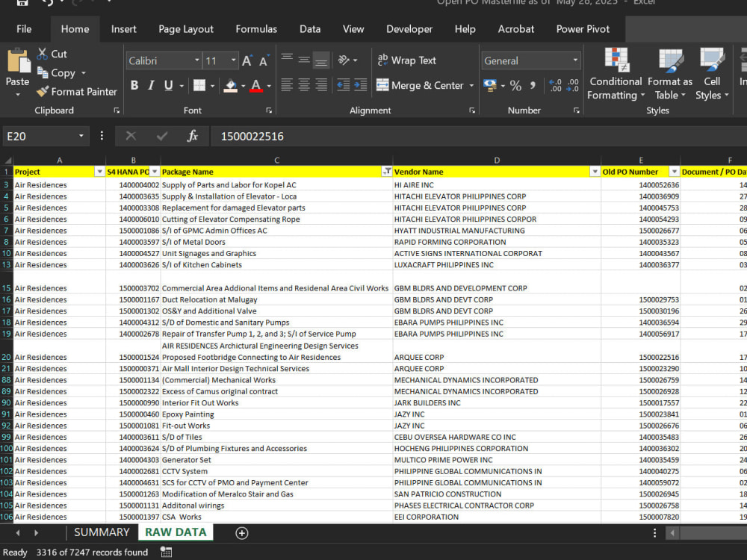
Task: Apply Comma Style
Action: coord(533,86)
